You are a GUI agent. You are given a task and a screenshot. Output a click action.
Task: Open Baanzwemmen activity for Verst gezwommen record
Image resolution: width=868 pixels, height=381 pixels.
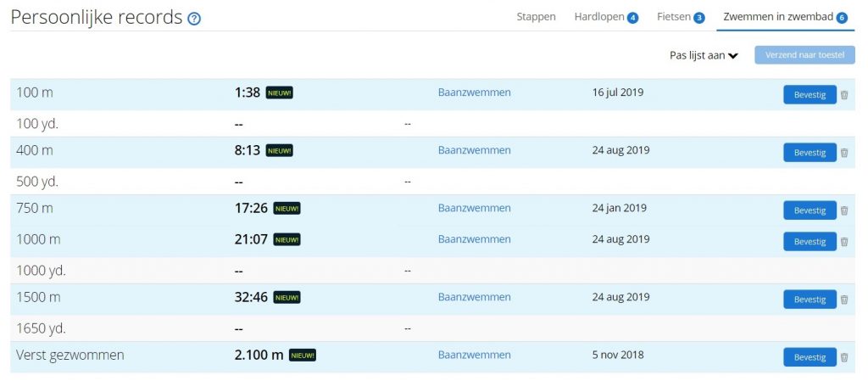[x=475, y=355]
